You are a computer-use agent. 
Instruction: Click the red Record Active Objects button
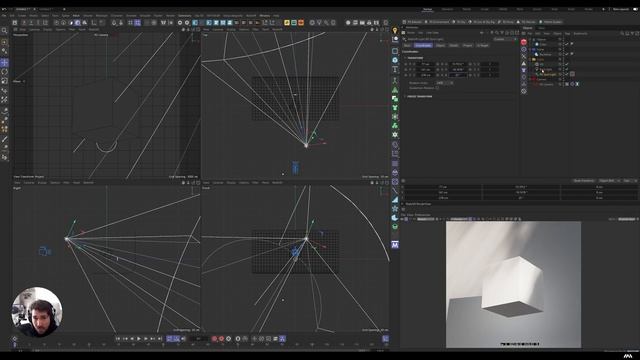point(214,339)
